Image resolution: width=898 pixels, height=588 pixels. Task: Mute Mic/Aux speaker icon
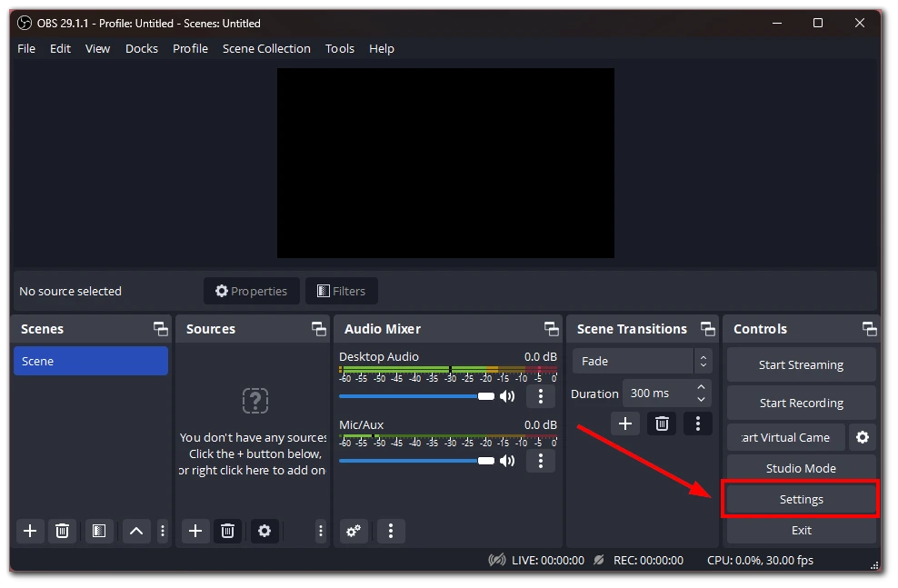(x=507, y=461)
